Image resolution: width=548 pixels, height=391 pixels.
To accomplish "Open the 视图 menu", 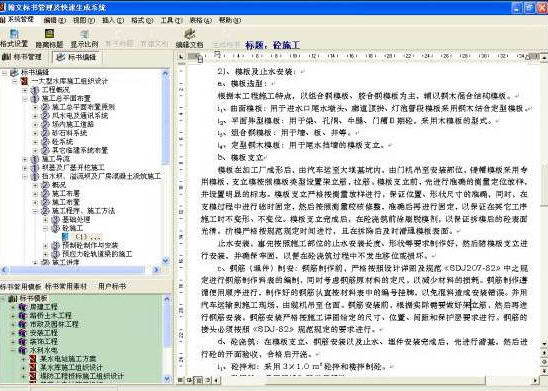I will (x=84, y=20).
